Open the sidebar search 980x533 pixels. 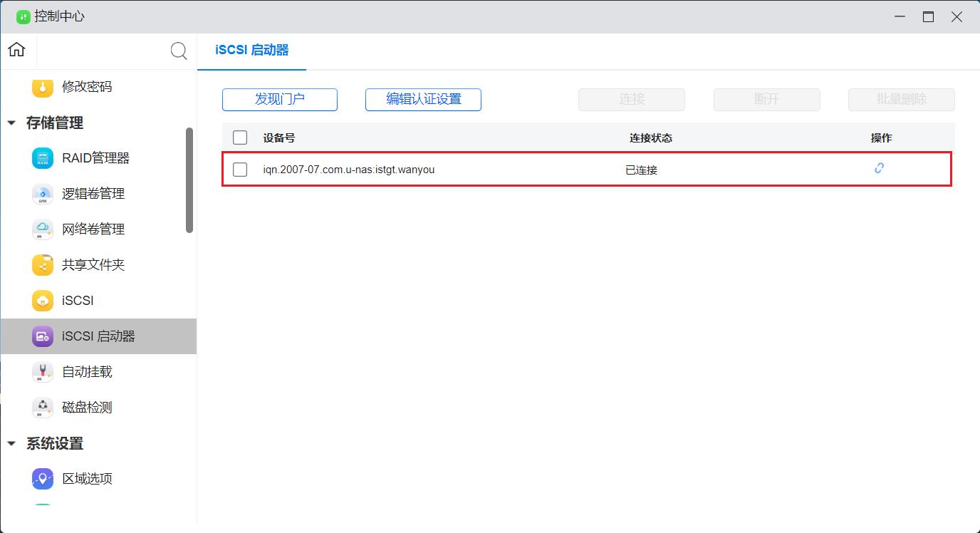pos(177,51)
